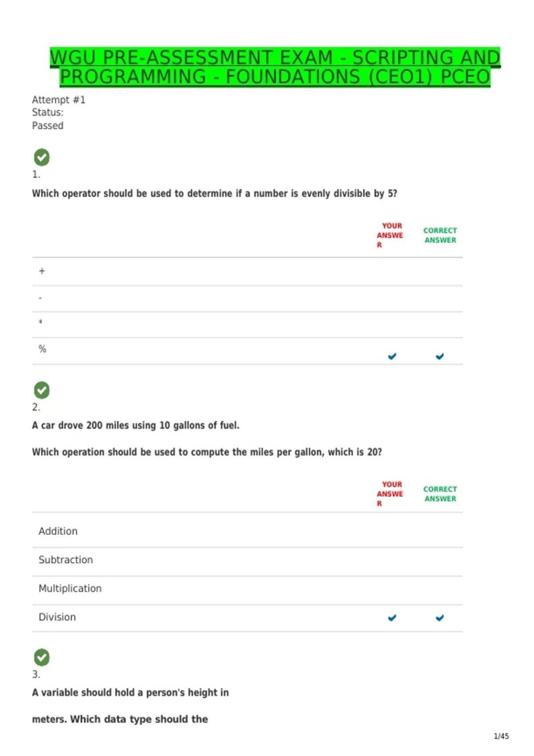Image resolution: width=534 pixels, height=756 pixels.
Task: Click the Your Answer checkmark in % row
Action: 392,356
